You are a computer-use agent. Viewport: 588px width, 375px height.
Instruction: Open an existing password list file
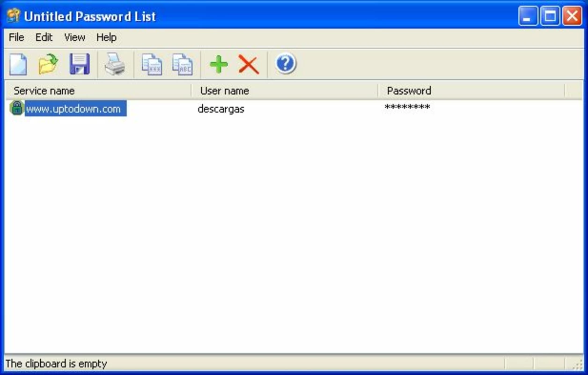coord(48,64)
